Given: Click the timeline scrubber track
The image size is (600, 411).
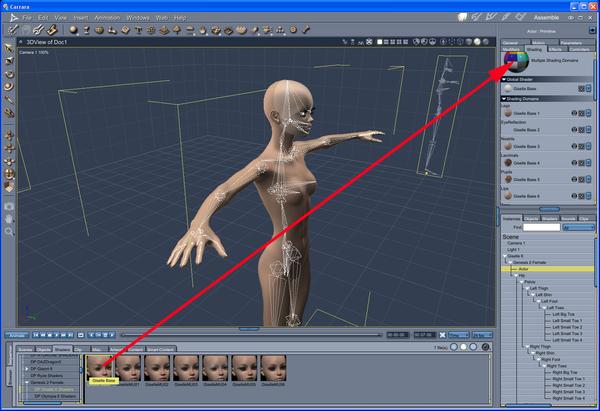Looking at the screenshot, I should coord(251,335).
